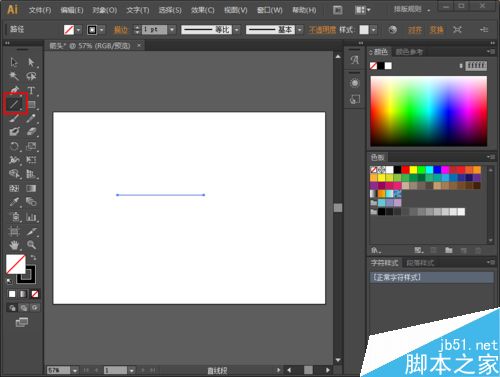Open the Effect menu
Image resolution: width=500 pixels, height=377 pixels.
(203, 10)
